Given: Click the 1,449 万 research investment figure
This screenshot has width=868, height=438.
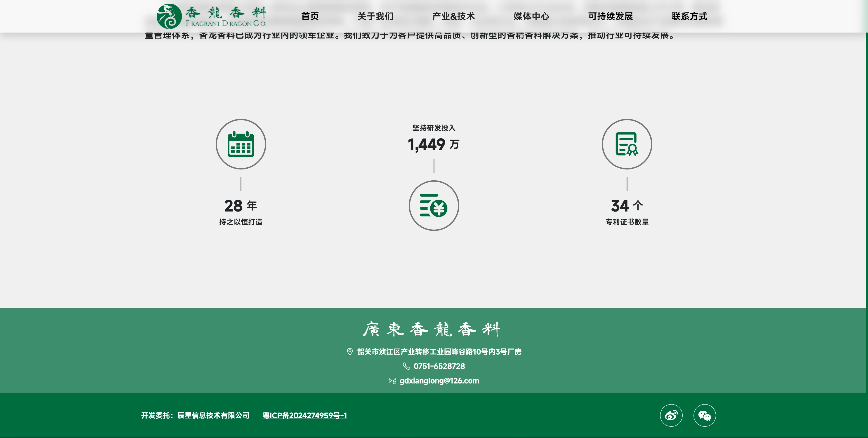Looking at the screenshot, I should click(x=433, y=145).
